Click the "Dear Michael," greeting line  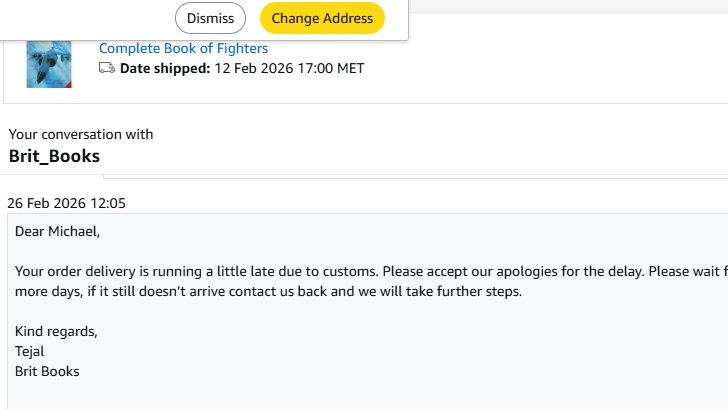[58, 231]
